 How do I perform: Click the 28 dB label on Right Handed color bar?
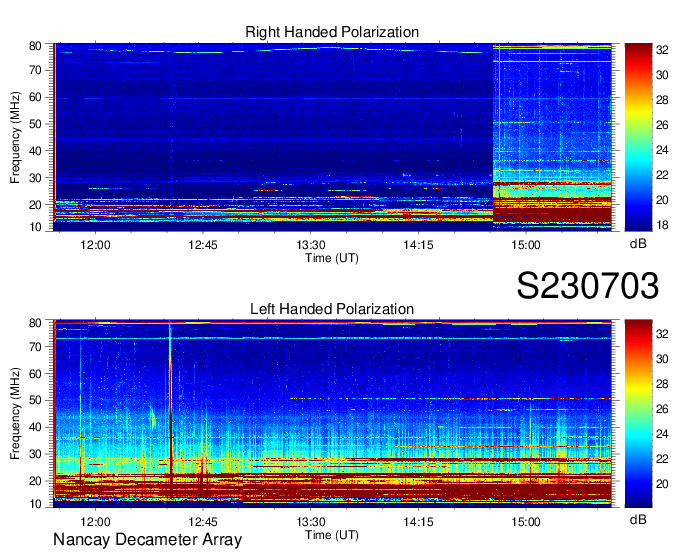(x=662, y=100)
